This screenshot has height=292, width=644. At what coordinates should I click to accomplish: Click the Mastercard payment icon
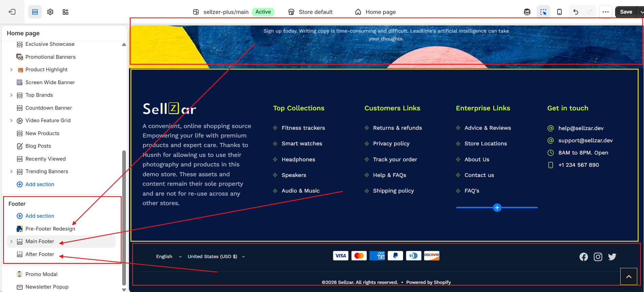[359, 256]
